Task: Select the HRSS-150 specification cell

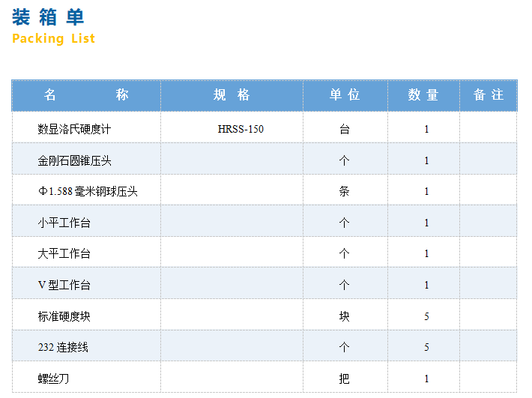Action: pyautogui.click(x=241, y=129)
